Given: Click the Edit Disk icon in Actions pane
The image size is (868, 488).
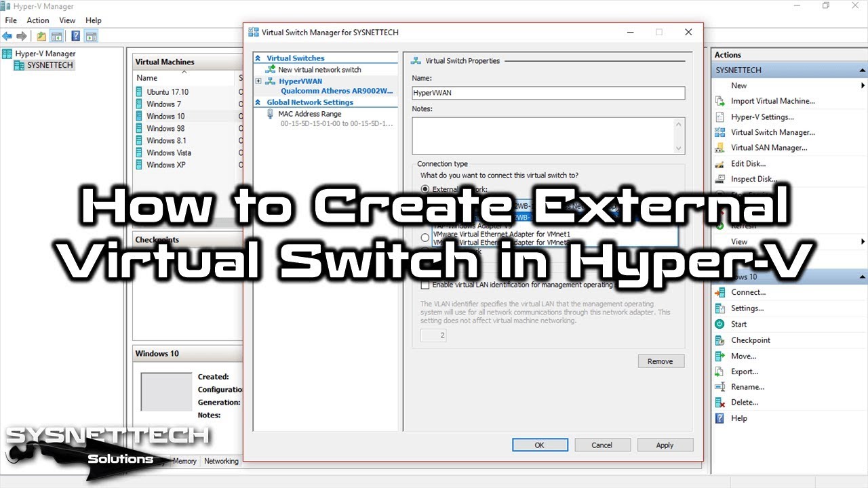Looking at the screenshot, I should tap(720, 163).
